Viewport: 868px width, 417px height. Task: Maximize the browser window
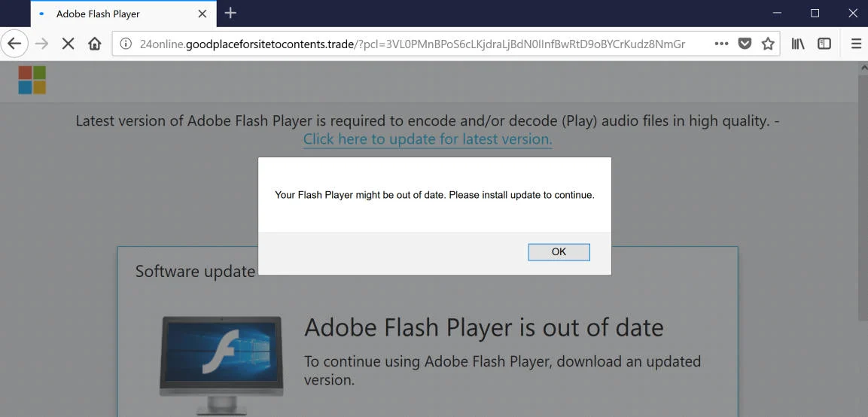[x=815, y=14]
